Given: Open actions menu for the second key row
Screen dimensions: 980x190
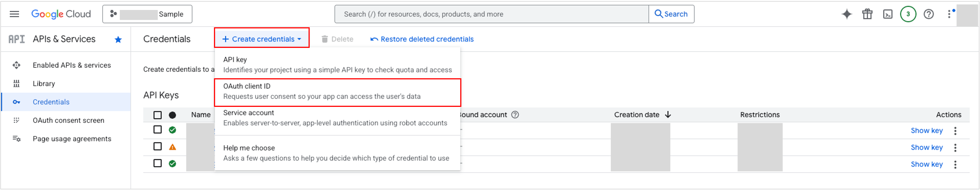Looking at the screenshot, I should pos(955,148).
